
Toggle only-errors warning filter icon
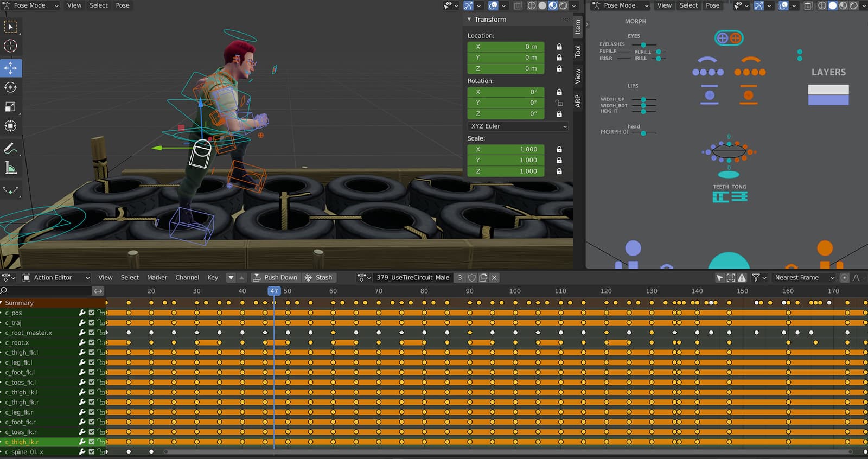(x=742, y=277)
